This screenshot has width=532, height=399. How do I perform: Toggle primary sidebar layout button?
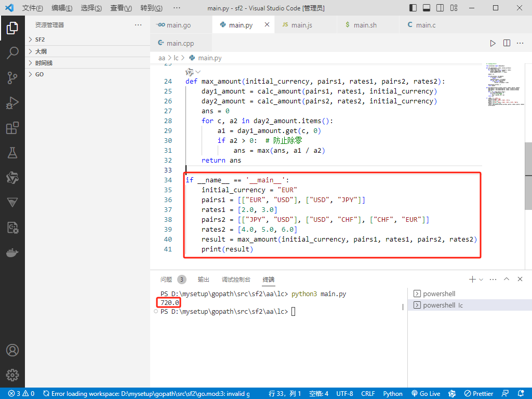point(413,8)
